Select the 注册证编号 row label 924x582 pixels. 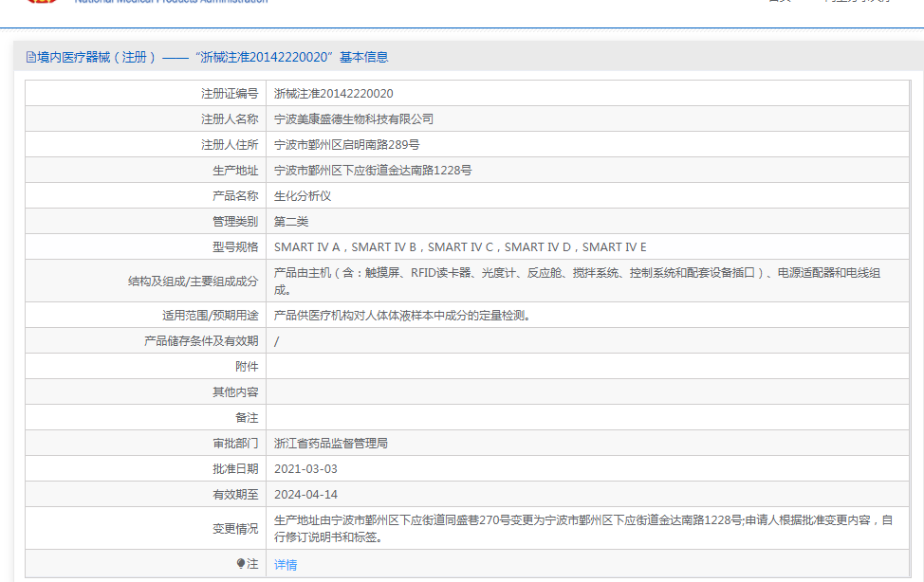(x=230, y=94)
